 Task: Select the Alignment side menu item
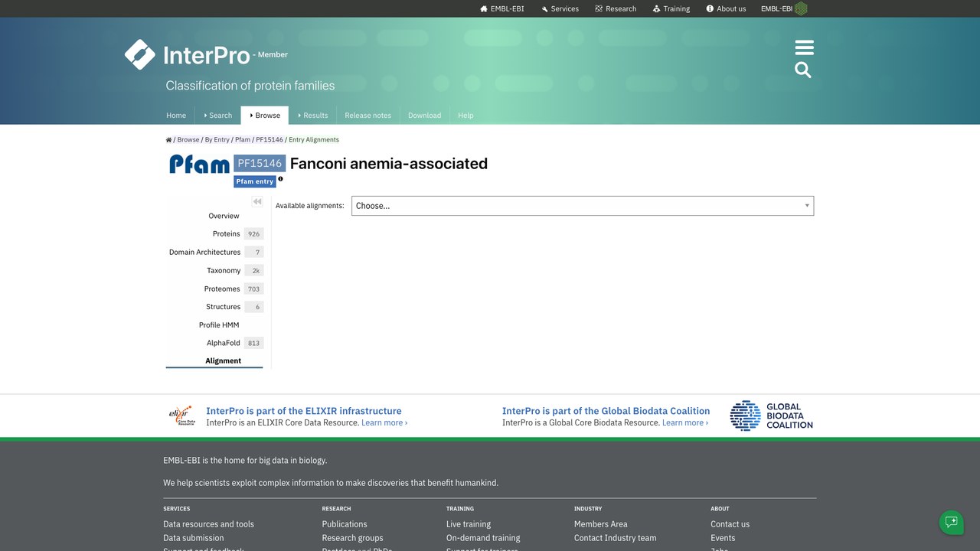pos(223,360)
